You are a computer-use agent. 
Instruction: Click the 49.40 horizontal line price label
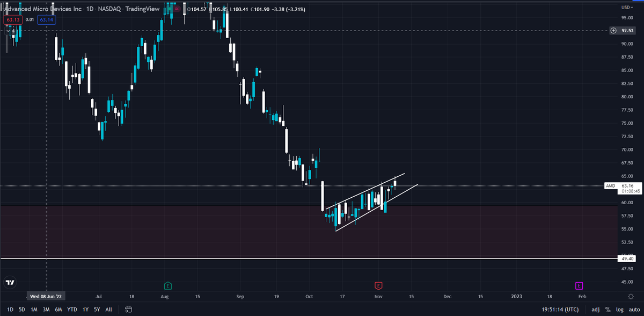pyautogui.click(x=627, y=258)
